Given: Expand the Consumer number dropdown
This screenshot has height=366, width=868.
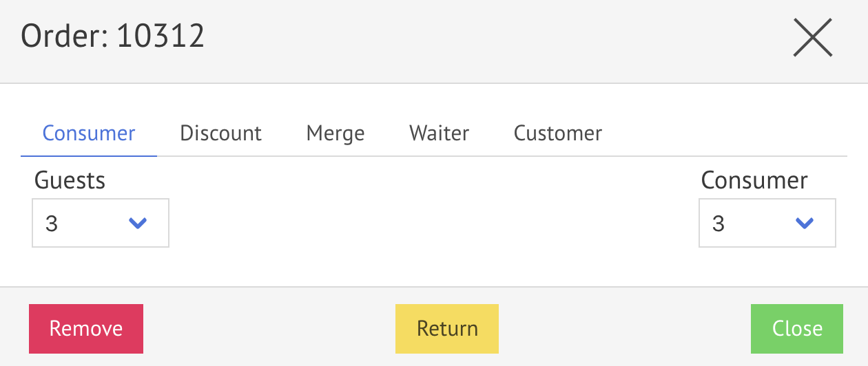Looking at the screenshot, I should [x=767, y=223].
